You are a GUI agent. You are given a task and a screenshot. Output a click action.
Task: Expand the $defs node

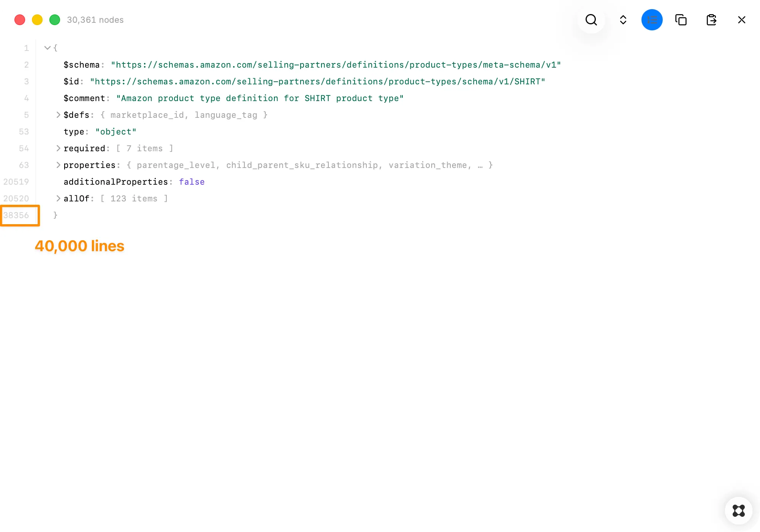pos(58,115)
